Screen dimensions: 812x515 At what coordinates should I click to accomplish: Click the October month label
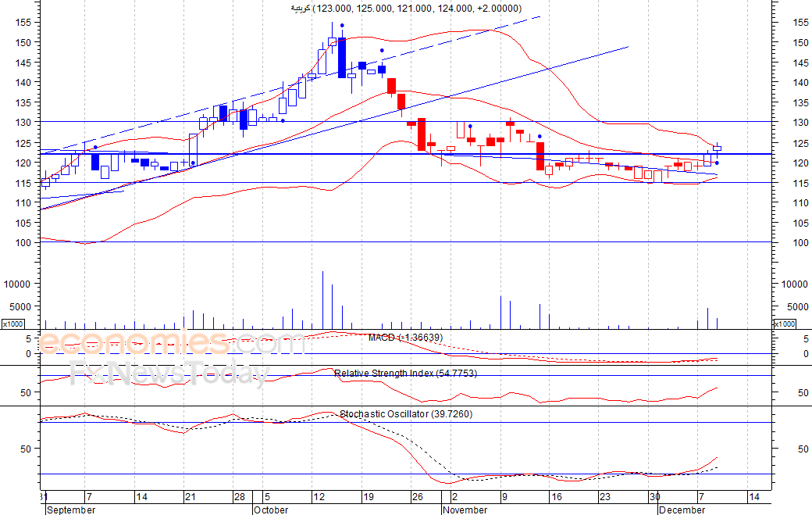[x=271, y=510]
